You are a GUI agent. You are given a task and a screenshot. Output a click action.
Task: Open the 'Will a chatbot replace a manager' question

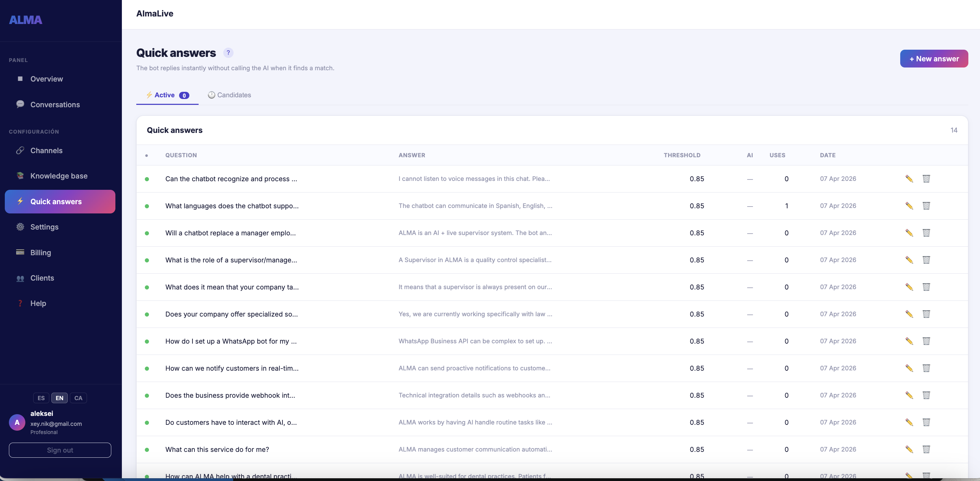230,233
